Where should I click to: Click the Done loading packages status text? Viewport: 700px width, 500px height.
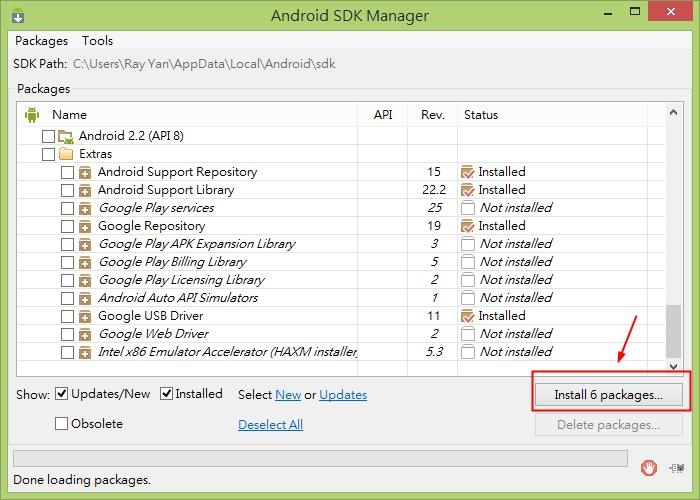pyautogui.click(x=82, y=480)
